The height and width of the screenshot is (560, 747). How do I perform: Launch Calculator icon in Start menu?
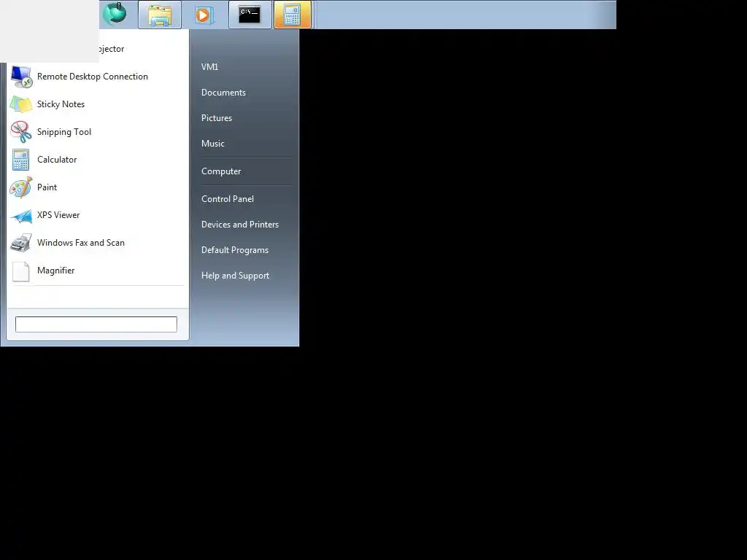coord(21,160)
